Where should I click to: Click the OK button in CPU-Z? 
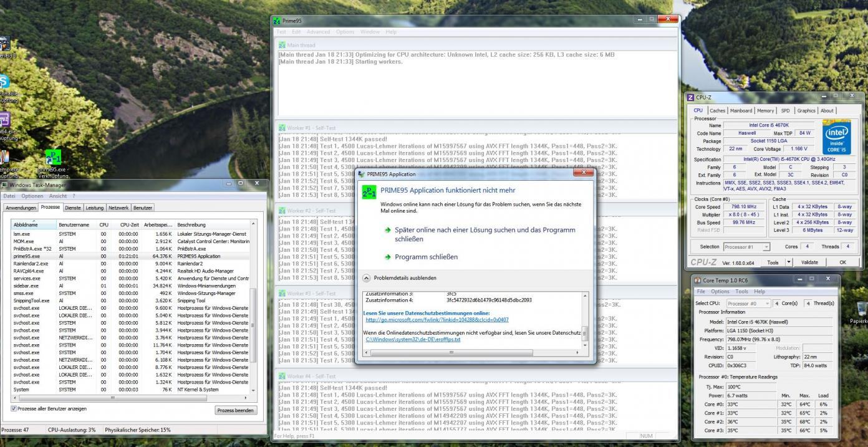842,262
